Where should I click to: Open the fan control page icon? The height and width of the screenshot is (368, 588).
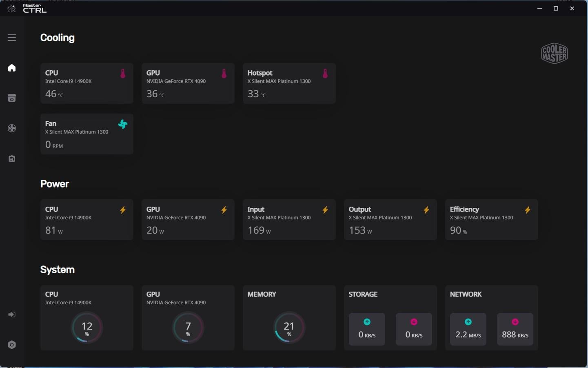[x=12, y=128]
